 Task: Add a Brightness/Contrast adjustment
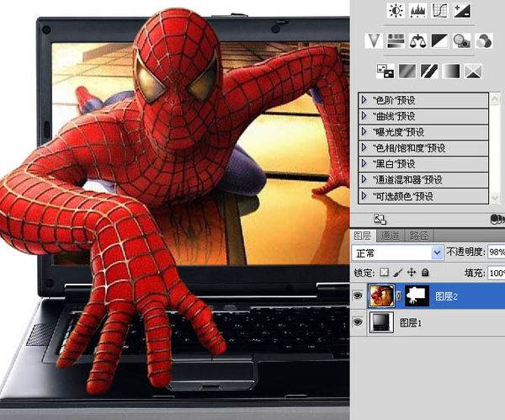396,11
